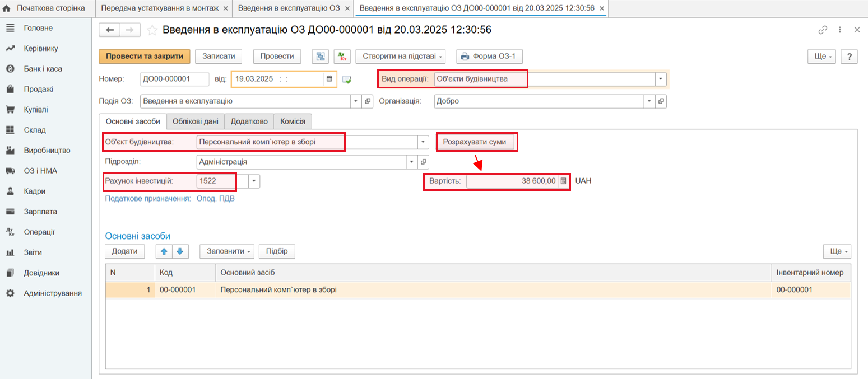Open the Заповнити dropdown menu
Screen dimensions: 868x379
click(x=227, y=251)
